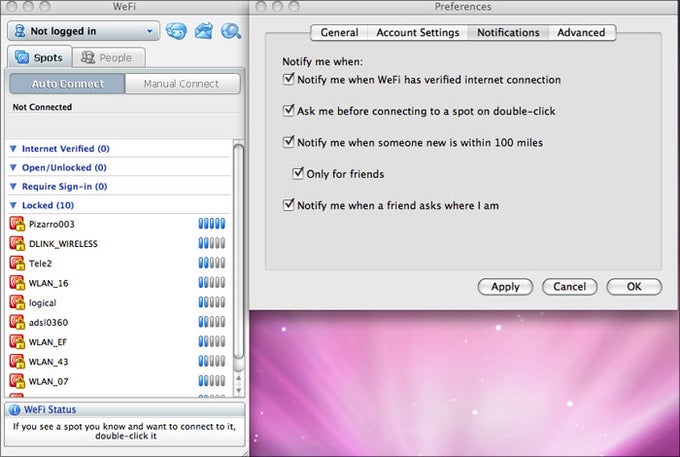
Task: Open the Advanced preferences tab
Action: (x=582, y=33)
